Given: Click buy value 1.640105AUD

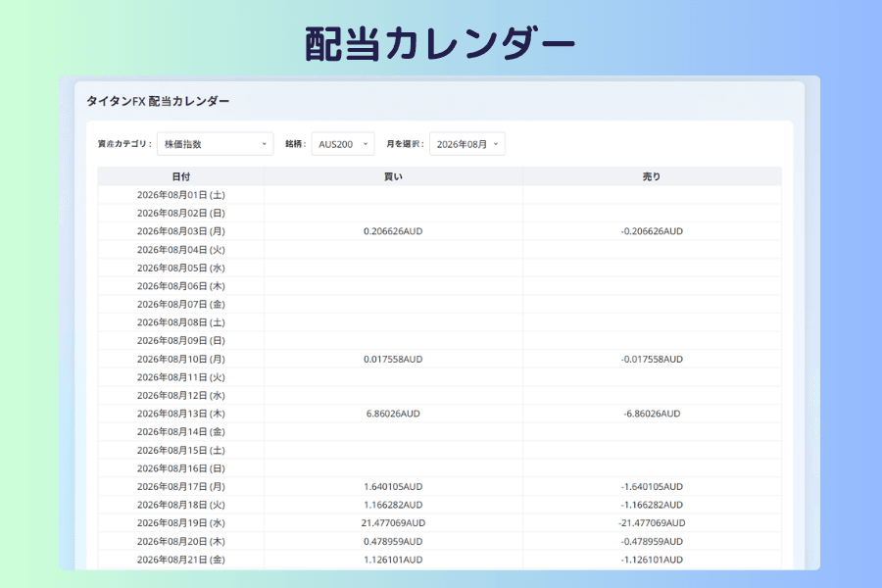Looking at the screenshot, I should (x=393, y=487).
